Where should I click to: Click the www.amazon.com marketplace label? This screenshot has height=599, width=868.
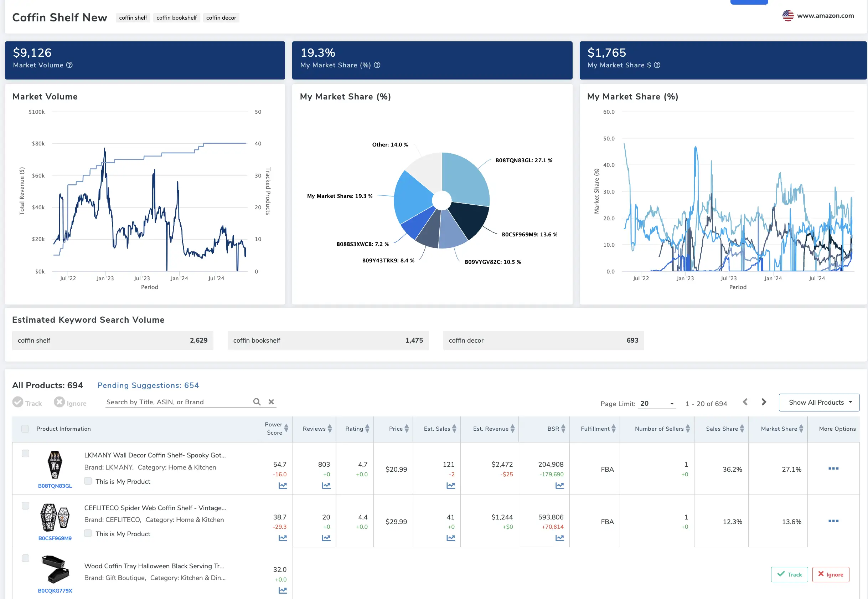coord(825,16)
